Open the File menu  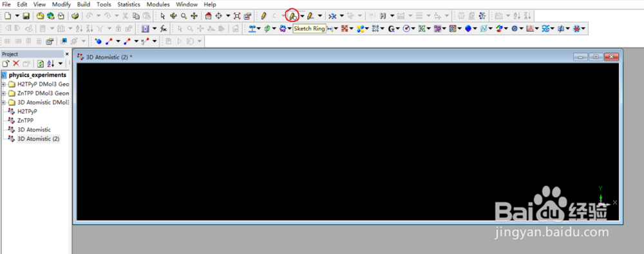tap(6, 5)
